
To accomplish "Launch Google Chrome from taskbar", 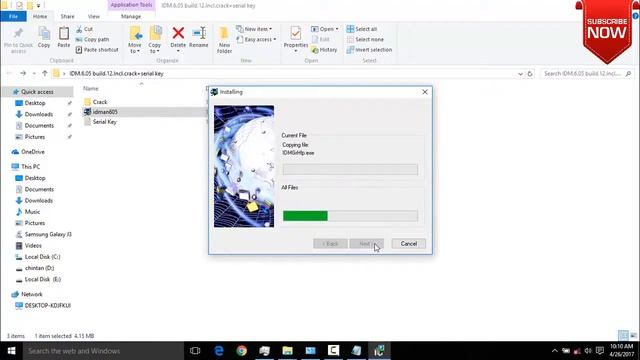I will [242, 351].
